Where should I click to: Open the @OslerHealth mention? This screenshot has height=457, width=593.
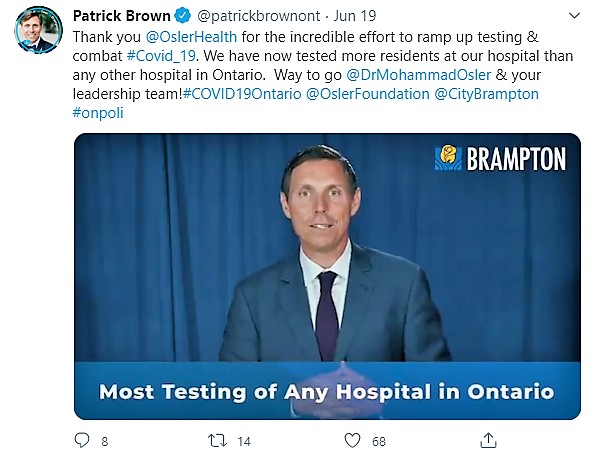191,37
